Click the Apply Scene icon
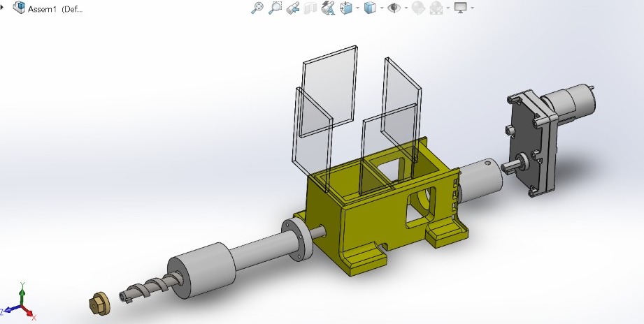Viewport: 644px width, 324px height. (436, 8)
